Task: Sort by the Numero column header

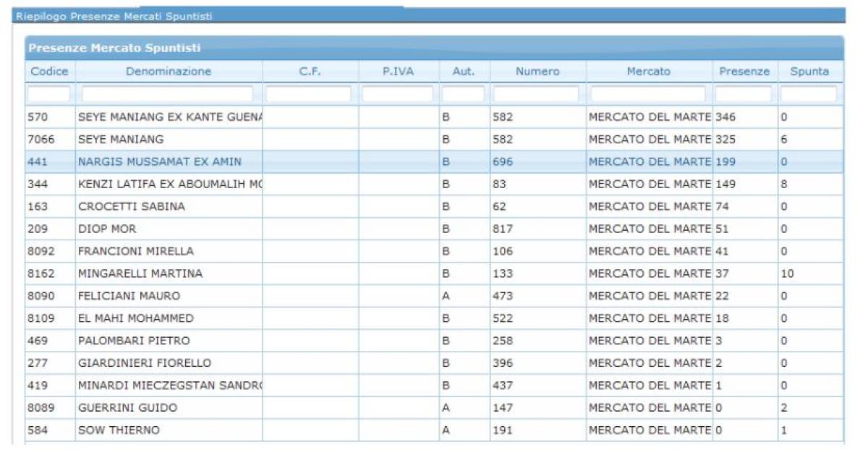Action: coord(537,72)
